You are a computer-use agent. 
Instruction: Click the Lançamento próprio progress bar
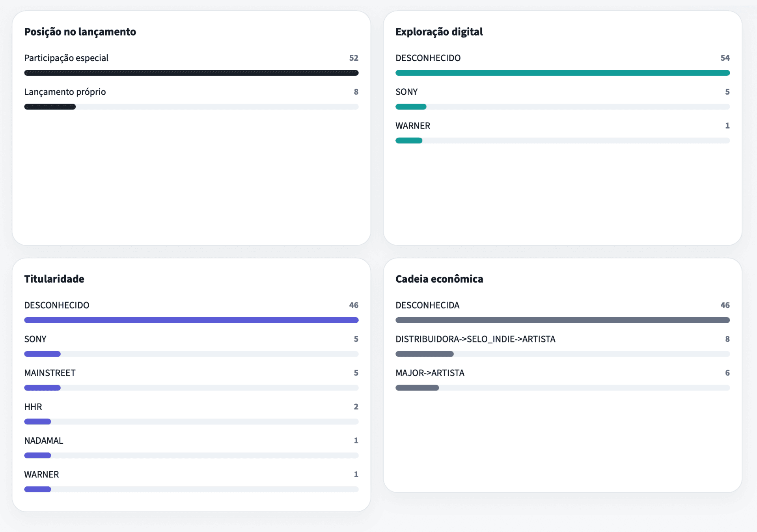(x=191, y=107)
